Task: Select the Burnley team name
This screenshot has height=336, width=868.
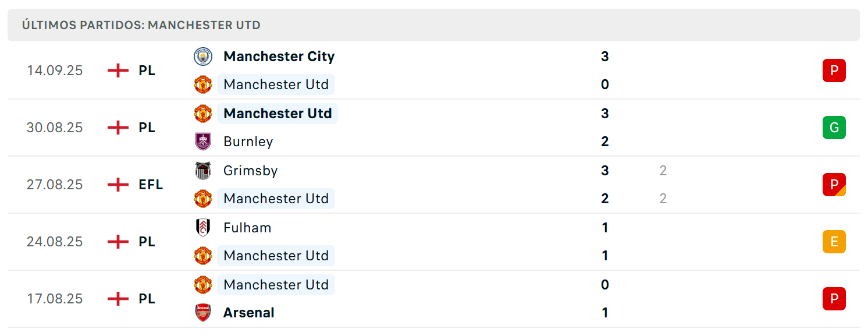Action: coord(248,142)
